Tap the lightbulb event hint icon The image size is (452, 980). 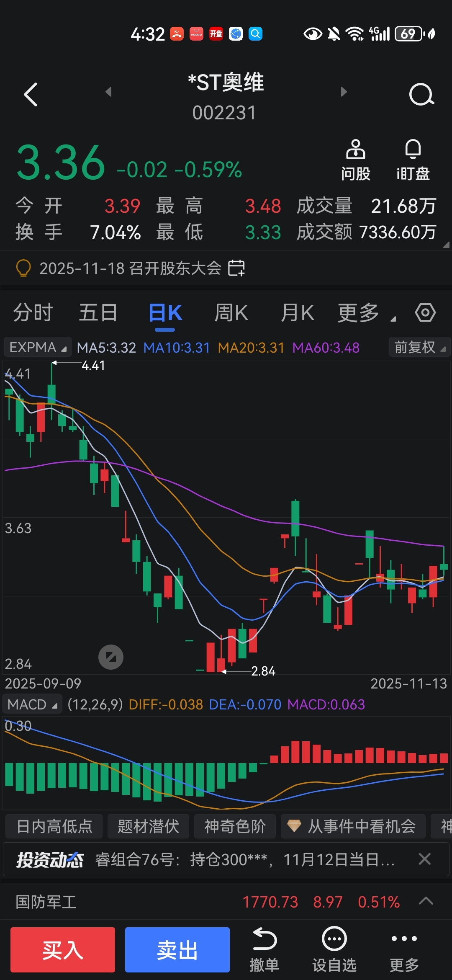pyautogui.click(x=23, y=268)
